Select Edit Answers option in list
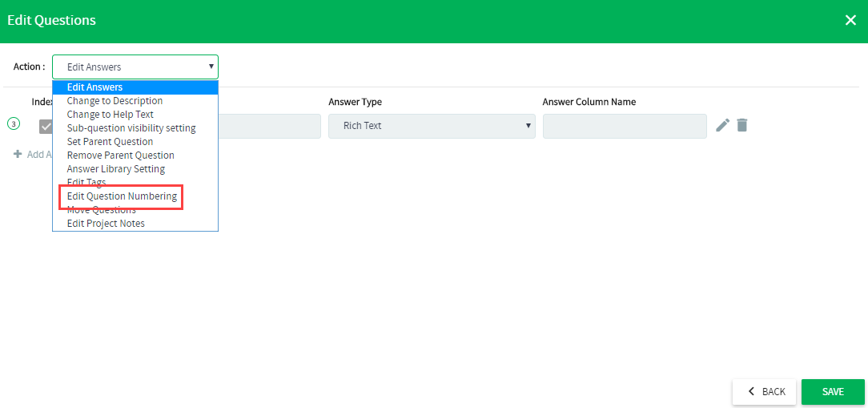868x408 pixels. click(135, 87)
